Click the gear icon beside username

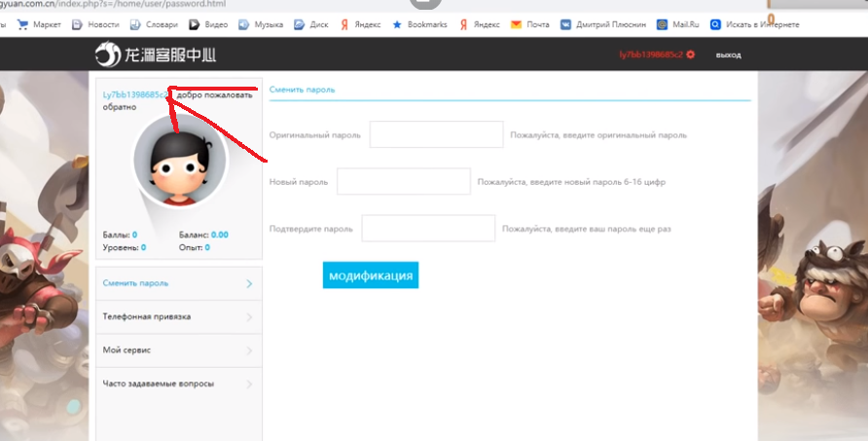click(x=690, y=55)
